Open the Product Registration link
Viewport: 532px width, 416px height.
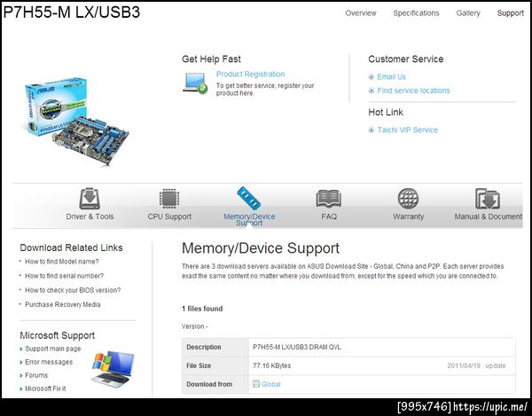(250, 74)
